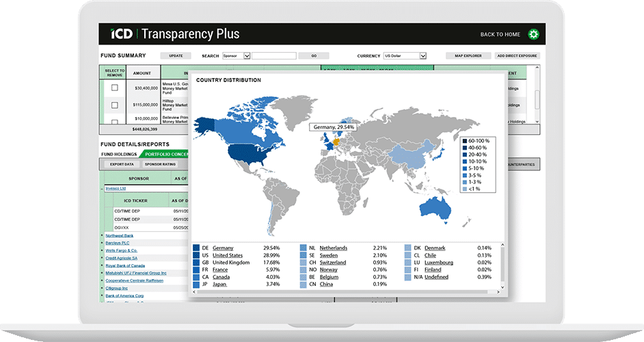The width and height of the screenshot is (644, 342).
Task: Click the GO search button
Action: pyautogui.click(x=314, y=56)
